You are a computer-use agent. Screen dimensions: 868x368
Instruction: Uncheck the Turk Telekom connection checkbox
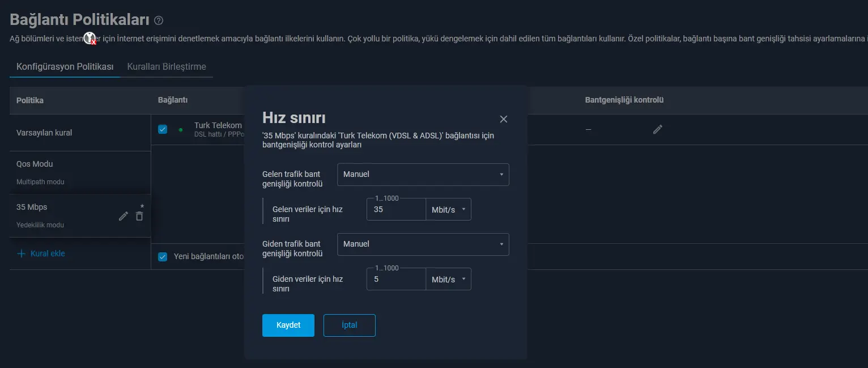(x=163, y=129)
